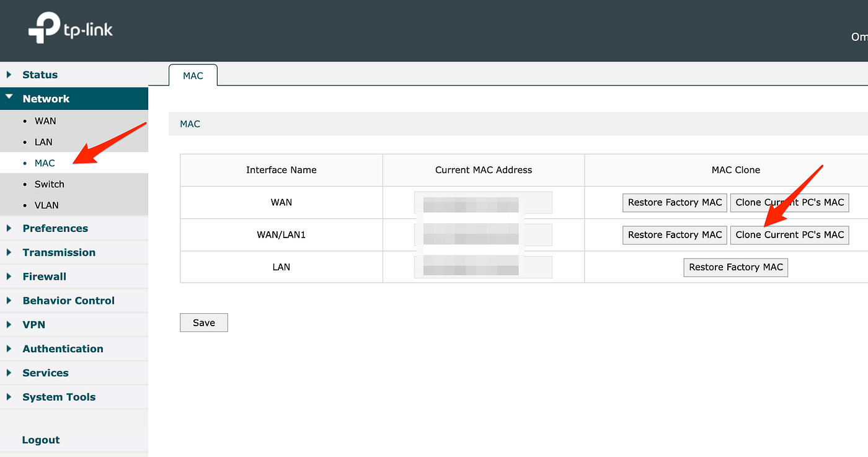Click the WAN/LAN1 interface name cell
The image size is (868, 457).
point(281,235)
